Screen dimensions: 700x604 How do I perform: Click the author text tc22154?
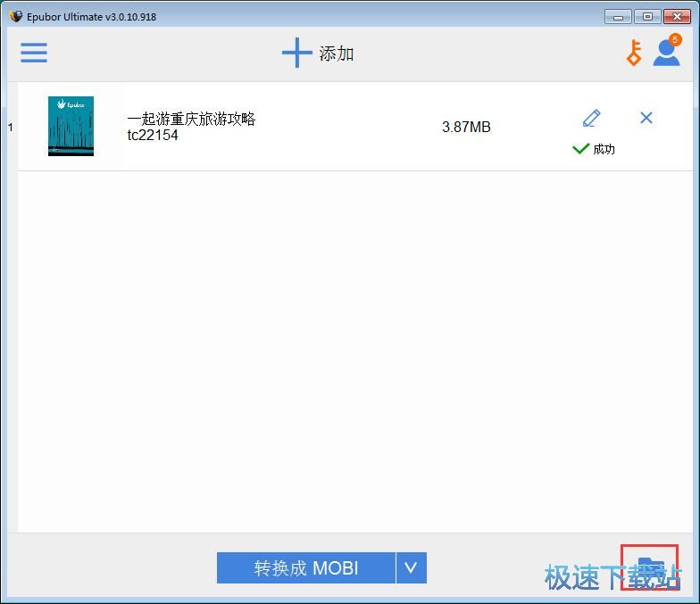tap(153, 136)
